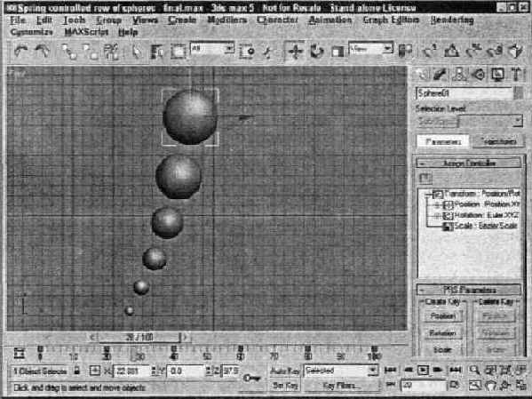Click the Redo arrow icon

43,52
